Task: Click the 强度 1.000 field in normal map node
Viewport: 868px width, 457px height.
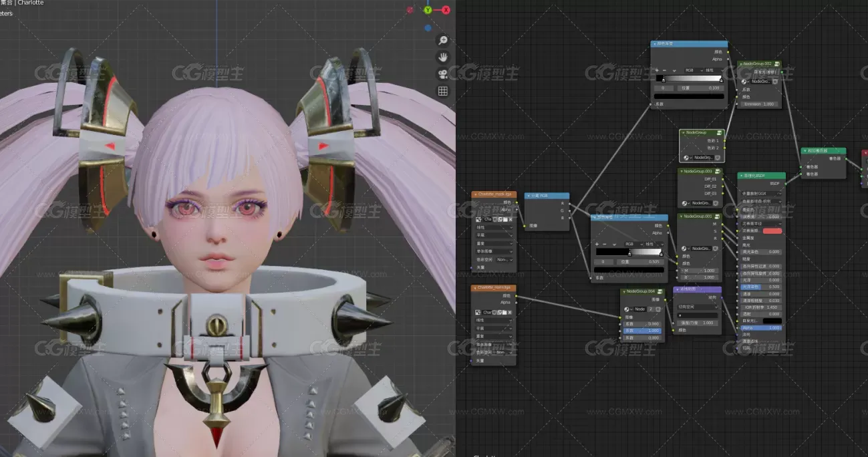Action: point(698,323)
